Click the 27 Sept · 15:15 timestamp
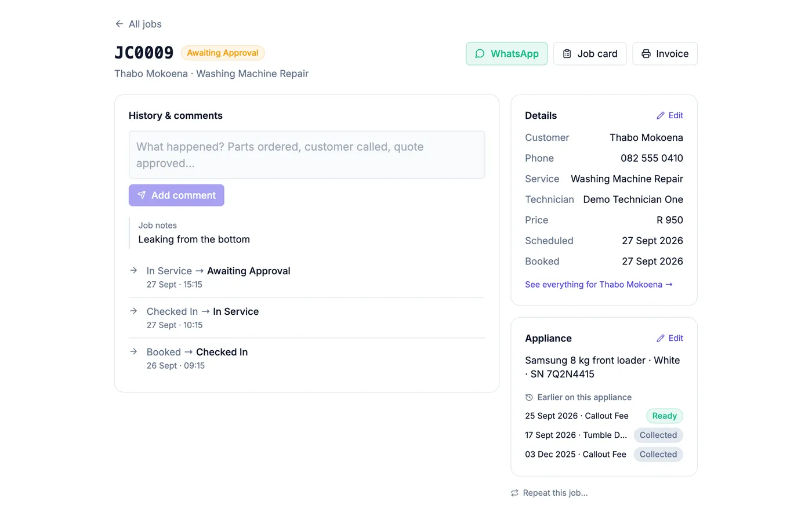This screenshot has width=812, height=505. point(175,285)
